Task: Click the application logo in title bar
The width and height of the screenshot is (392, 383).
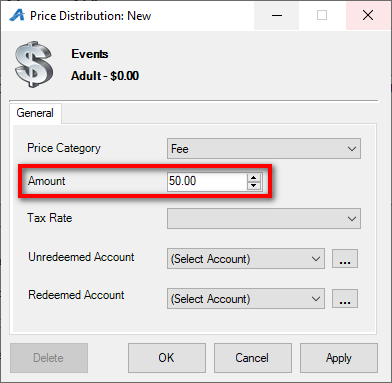Action: click(17, 15)
